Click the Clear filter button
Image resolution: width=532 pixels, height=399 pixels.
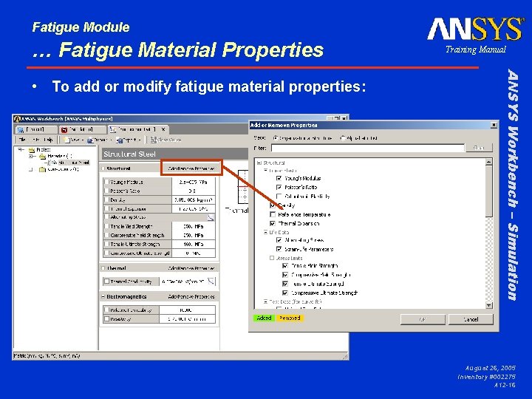pyautogui.click(x=478, y=148)
